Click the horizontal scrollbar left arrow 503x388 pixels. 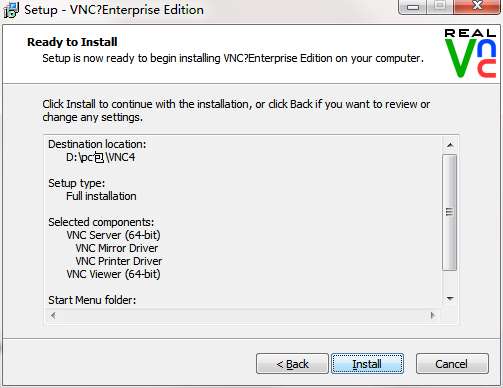pyautogui.click(x=53, y=315)
